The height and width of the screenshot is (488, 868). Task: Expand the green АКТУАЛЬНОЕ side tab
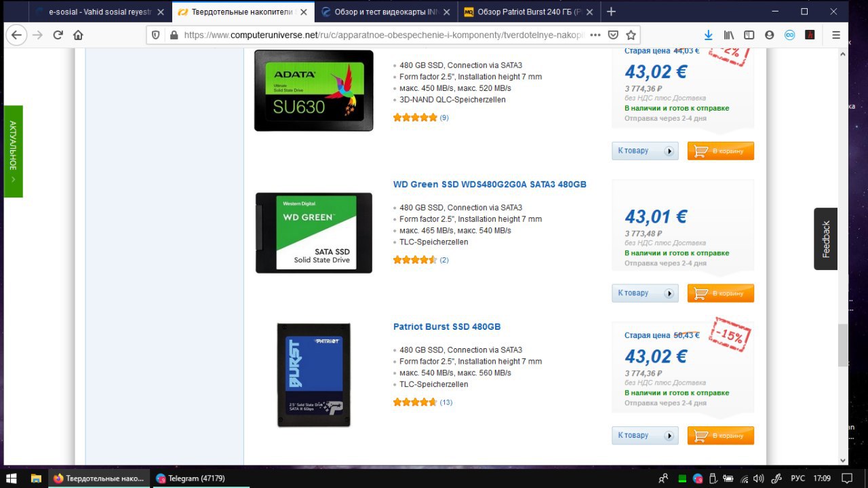click(14, 151)
